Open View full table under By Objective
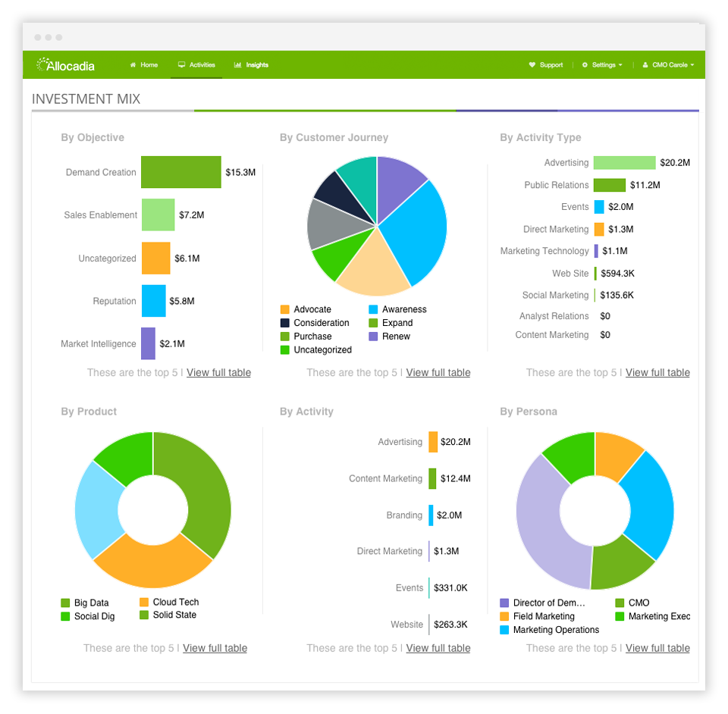728x714 pixels. 218,372
